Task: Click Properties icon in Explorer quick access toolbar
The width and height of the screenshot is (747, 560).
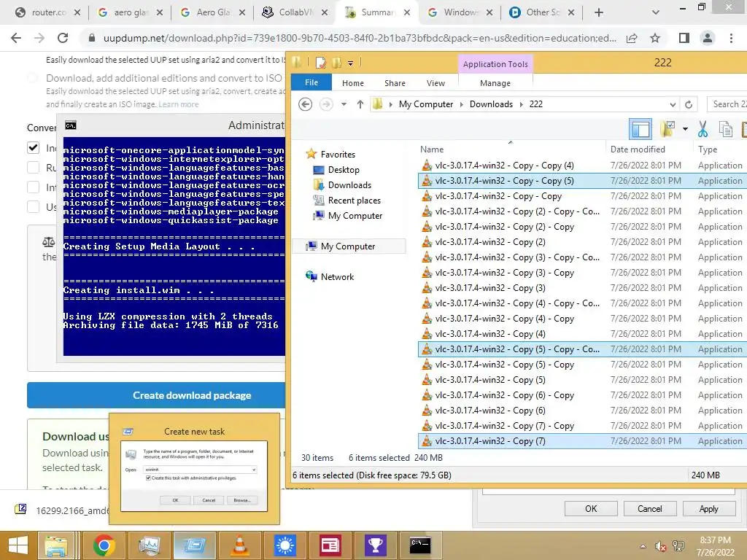Action: click(321, 63)
